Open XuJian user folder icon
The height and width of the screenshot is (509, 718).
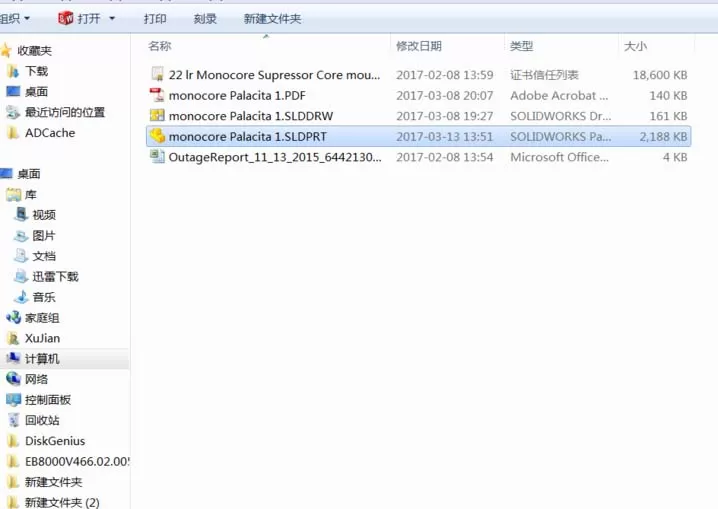pos(13,338)
